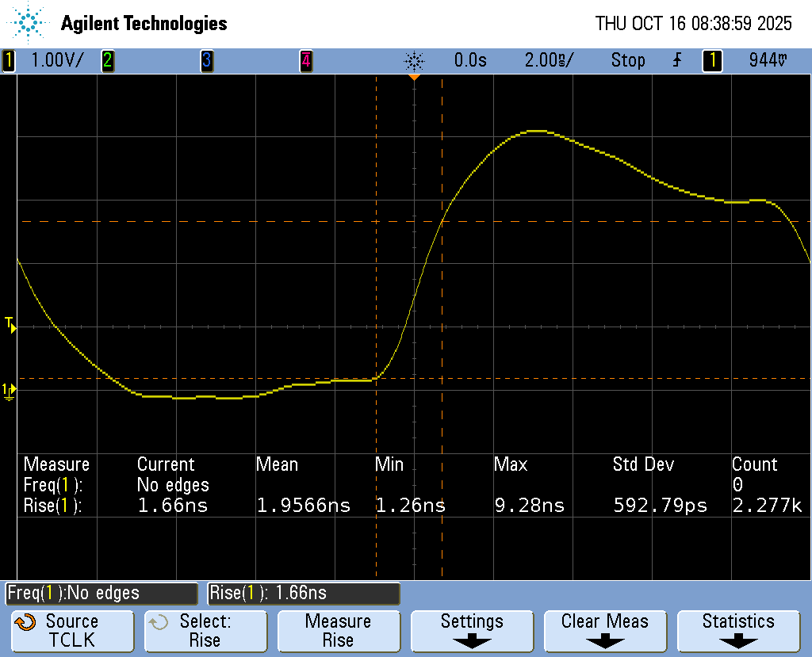812x657 pixels.
Task: Click the channel 1 ground reference marker
Action: (x=9, y=389)
